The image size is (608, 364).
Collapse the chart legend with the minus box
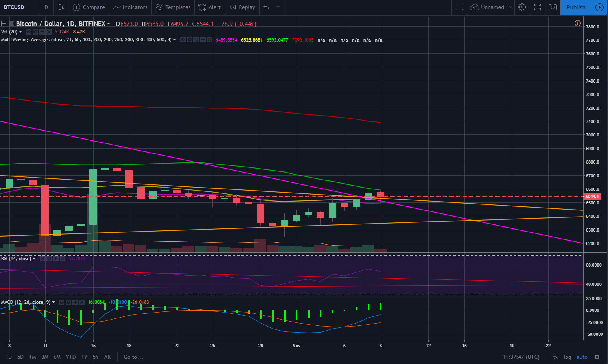[x=4, y=24]
